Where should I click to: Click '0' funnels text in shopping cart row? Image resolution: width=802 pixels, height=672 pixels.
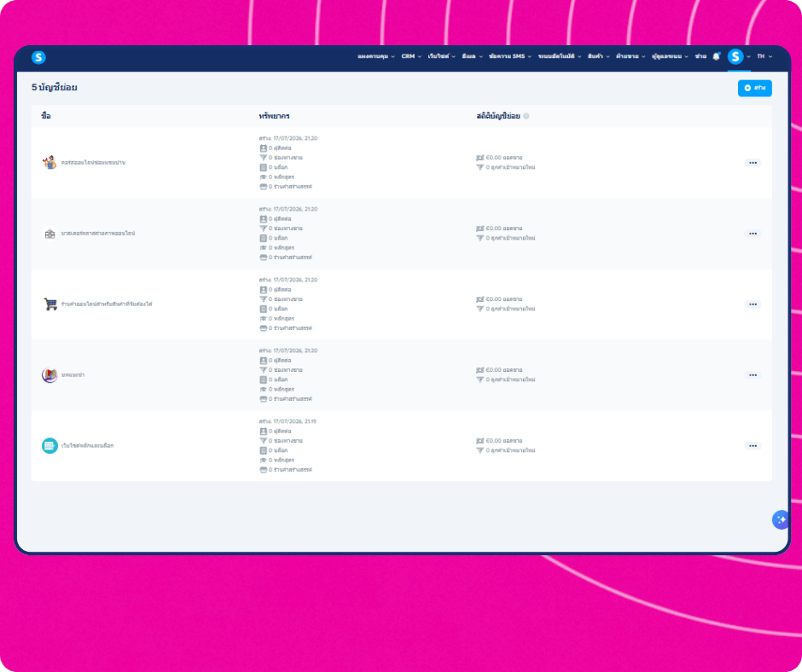(286, 299)
